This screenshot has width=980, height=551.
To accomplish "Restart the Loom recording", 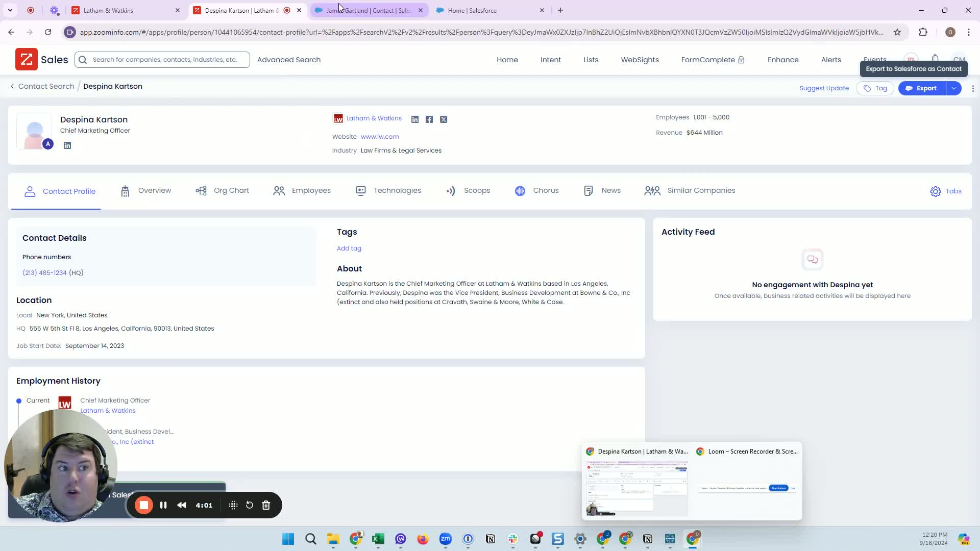I will click(x=250, y=505).
